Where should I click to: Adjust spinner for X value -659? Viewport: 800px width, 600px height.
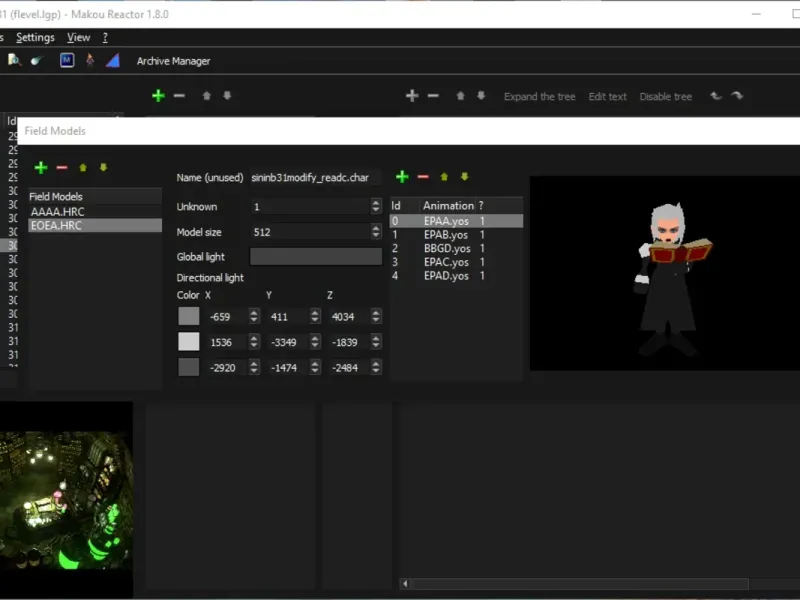[x=254, y=316]
